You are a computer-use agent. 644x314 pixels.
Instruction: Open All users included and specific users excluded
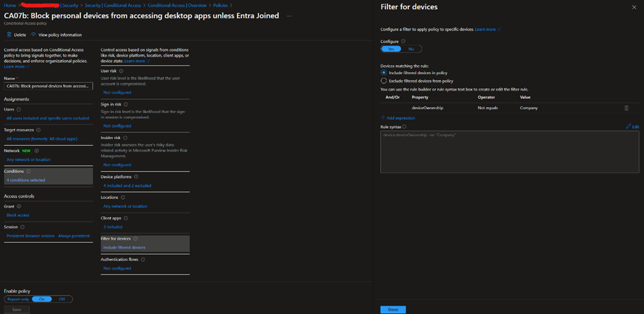[x=48, y=118]
